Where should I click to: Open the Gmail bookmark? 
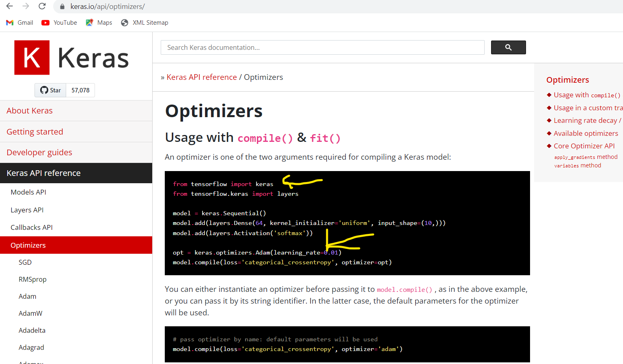pyautogui.click(x=19, y=23)
